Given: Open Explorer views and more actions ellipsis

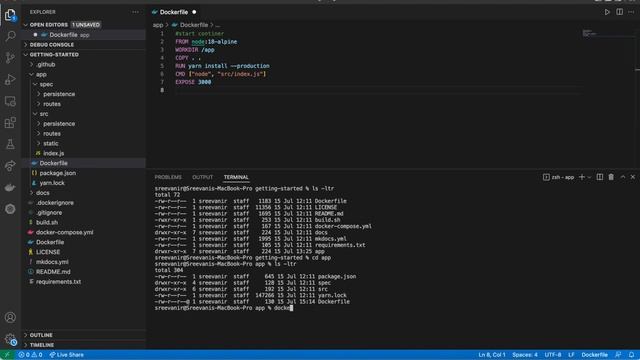Looking at the screenshot, I should coord(135,12).
